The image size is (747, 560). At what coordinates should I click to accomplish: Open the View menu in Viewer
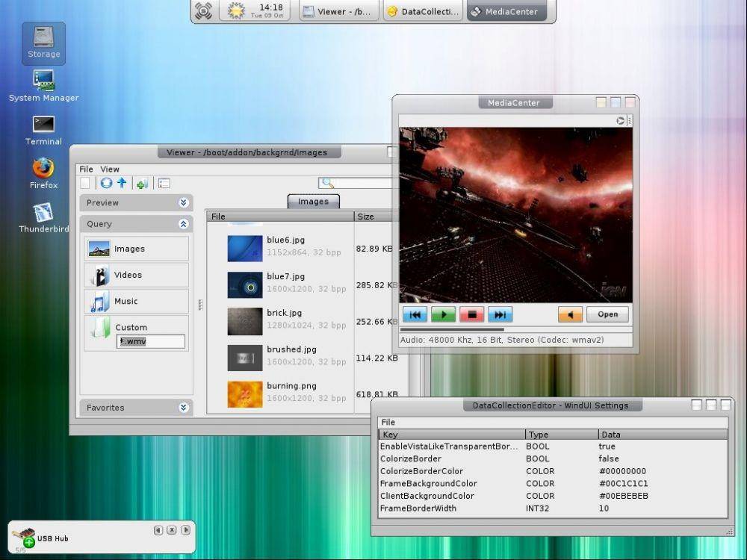tap(110, 169)
